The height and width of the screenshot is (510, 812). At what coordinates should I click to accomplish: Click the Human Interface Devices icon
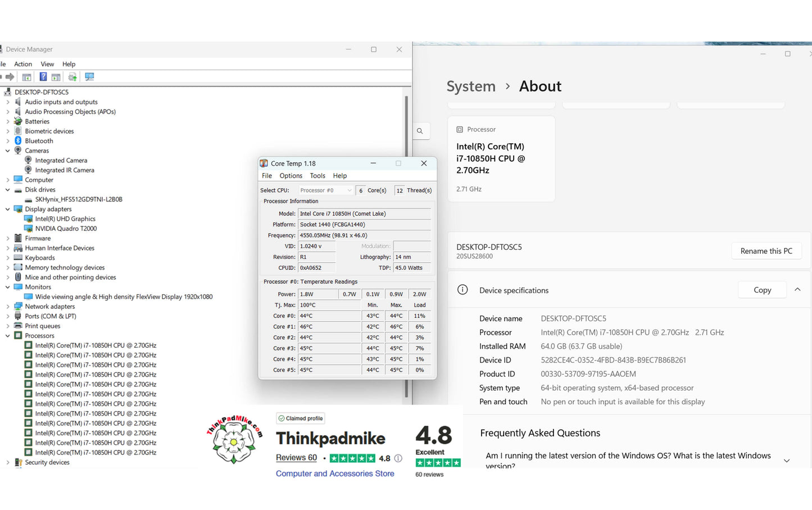(x=18, y=248)
